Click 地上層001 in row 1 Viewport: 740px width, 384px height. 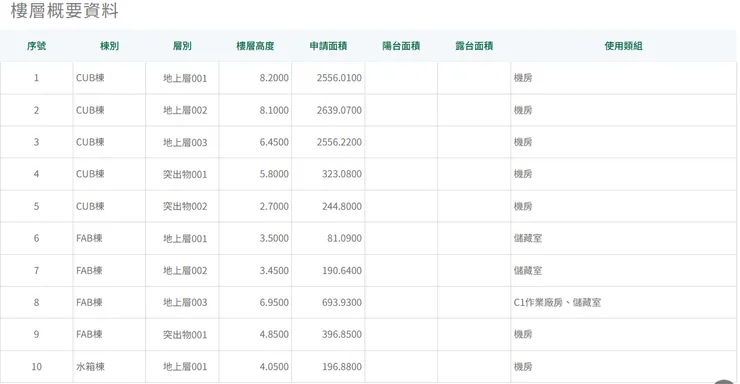pos(185,78)
